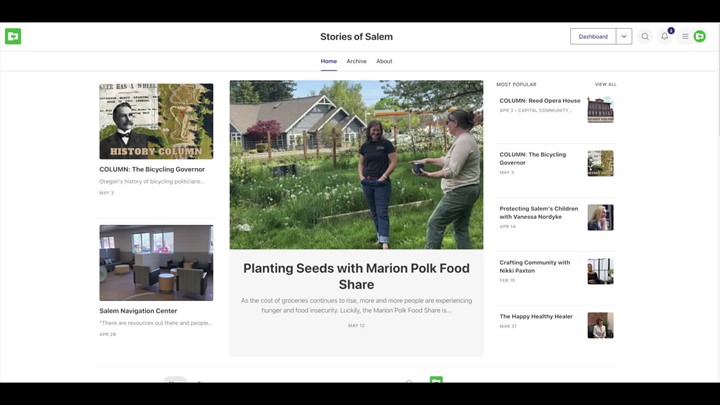Click the green profile avatar icon

tap(699, 36)
